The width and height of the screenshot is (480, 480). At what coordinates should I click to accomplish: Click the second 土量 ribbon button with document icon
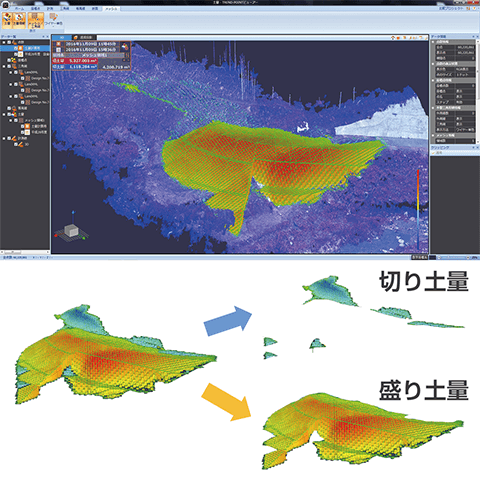[x=19, y=20]
